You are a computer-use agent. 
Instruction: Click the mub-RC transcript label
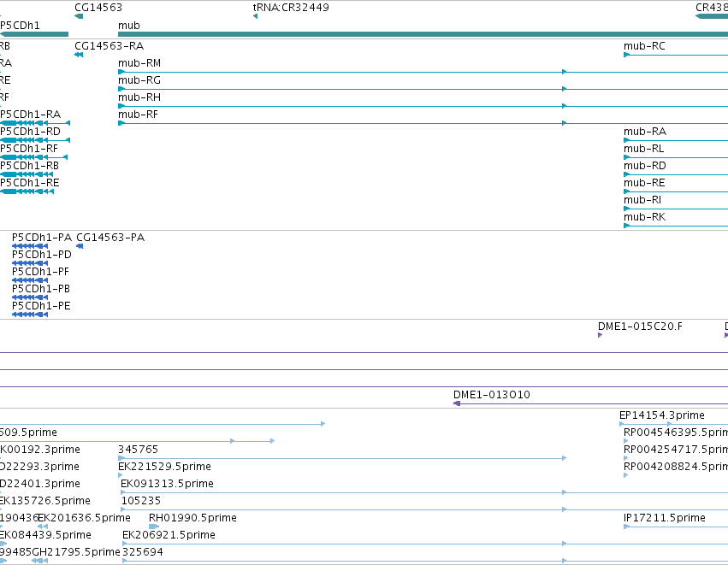644,46
